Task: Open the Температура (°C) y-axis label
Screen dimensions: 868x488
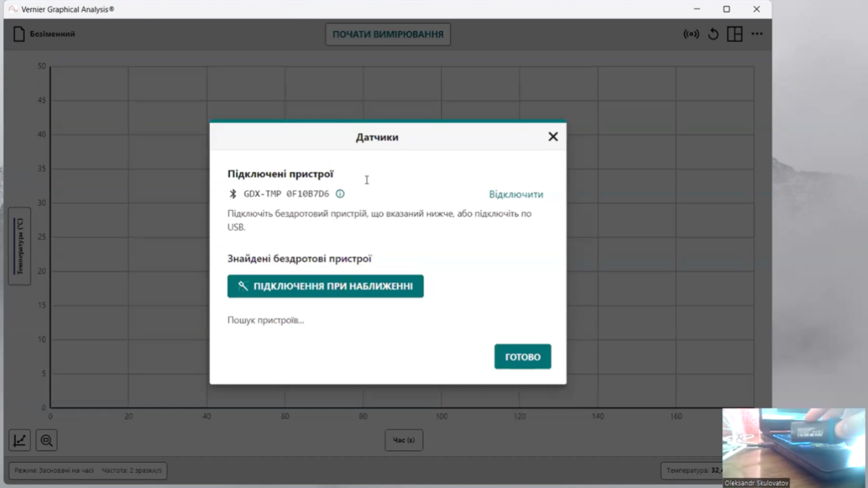Action: 20,246
